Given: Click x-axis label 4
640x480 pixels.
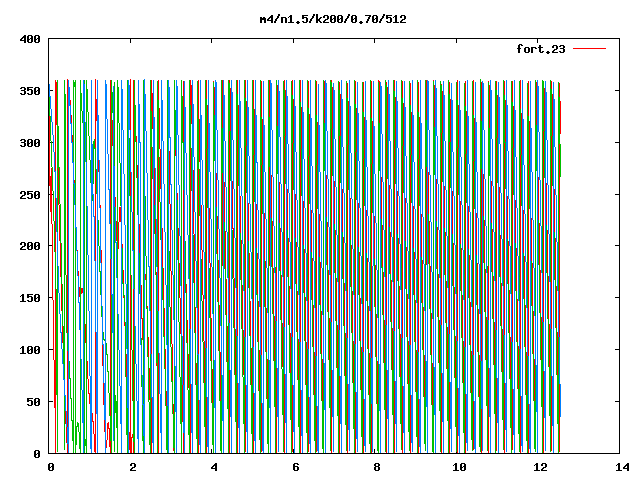Looking at the screenshot, I should (214, 467).
